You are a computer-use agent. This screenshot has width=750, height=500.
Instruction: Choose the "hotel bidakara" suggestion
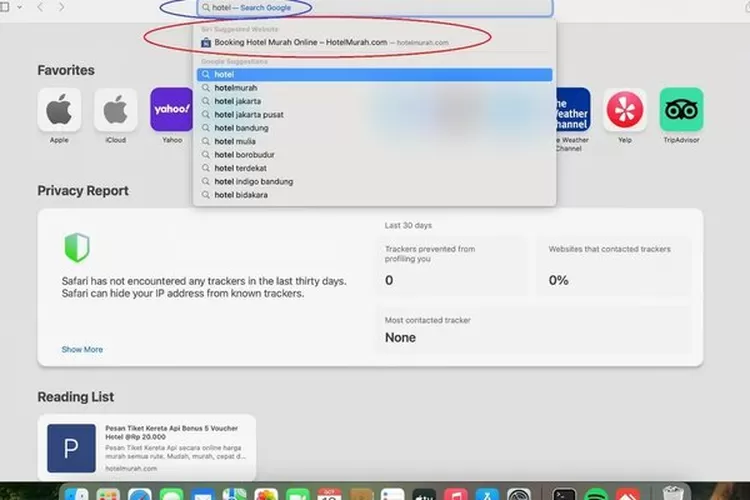[x=241, y=195]
